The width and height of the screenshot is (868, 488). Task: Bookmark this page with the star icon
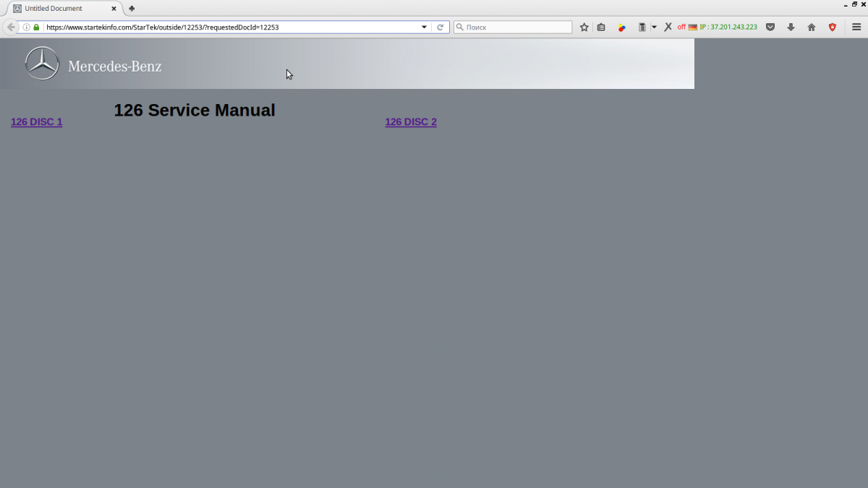coord(584,27)
